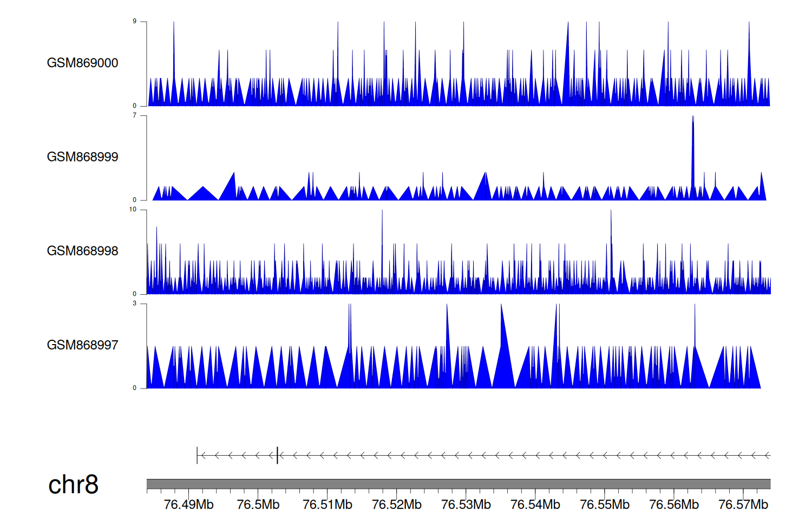
Task: Select the 76.5Mb position label
Action: point(258,504)
